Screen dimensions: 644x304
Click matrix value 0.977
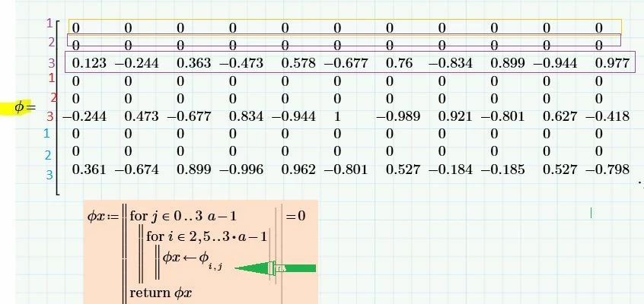click(x=612, y=63)
